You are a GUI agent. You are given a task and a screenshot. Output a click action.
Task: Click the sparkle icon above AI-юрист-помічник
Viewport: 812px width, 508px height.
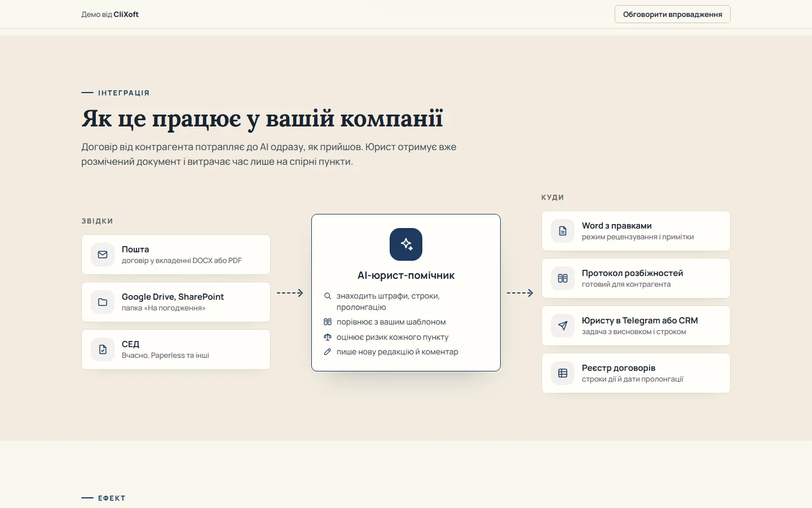click(x=406, y=244)
